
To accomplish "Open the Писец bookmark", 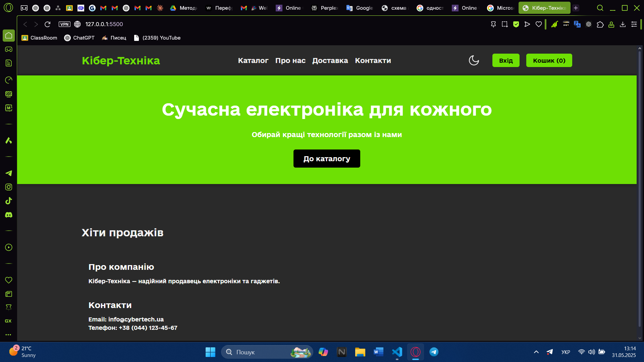I will [114, 38].
